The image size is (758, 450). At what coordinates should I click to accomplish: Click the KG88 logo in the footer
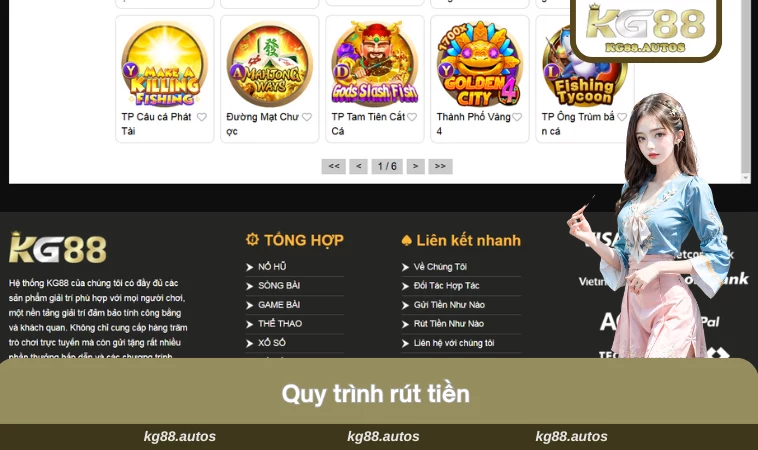(x=58, y=247)
